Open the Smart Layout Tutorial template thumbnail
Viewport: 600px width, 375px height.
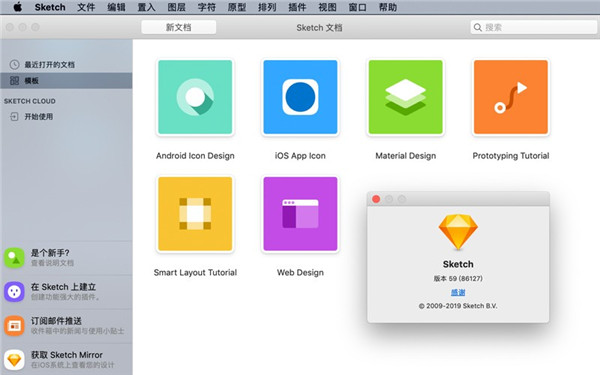click(195, 214)
